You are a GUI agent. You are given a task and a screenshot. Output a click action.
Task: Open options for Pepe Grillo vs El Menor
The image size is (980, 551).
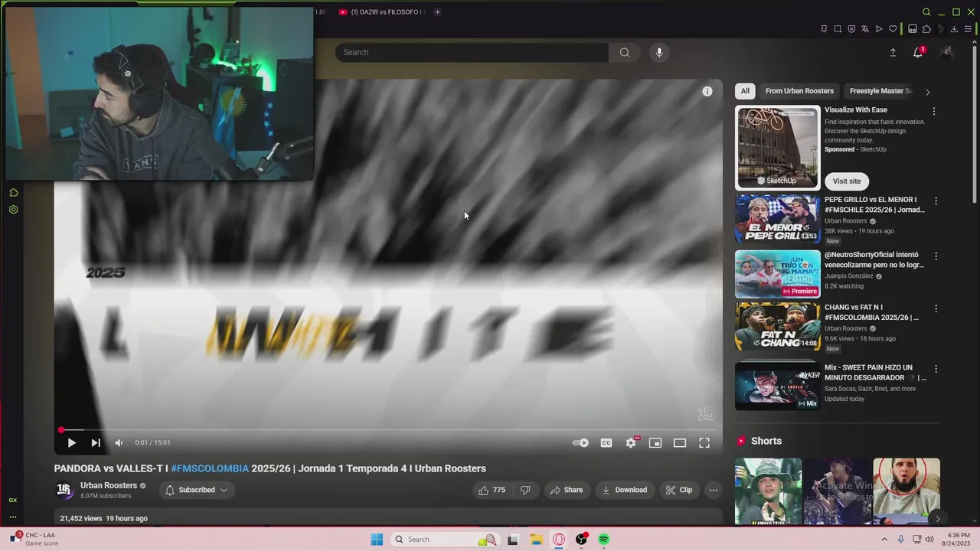936,201
